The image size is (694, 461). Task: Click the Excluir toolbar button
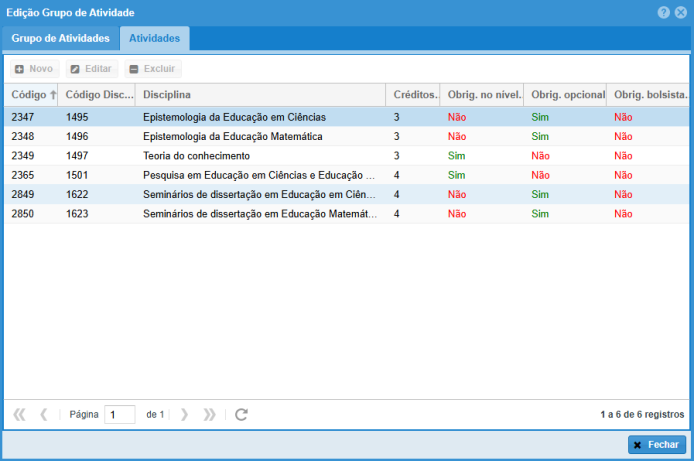[x=152, y=69]
